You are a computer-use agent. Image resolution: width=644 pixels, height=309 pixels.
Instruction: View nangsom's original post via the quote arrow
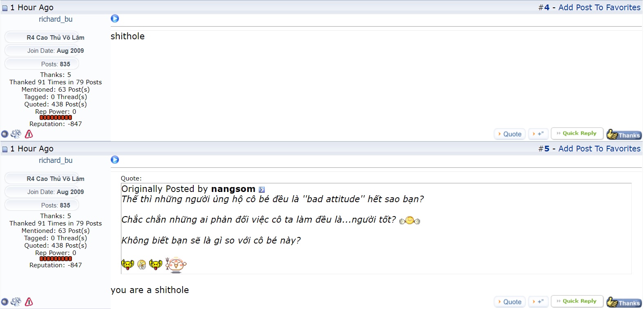tap(262, 189)
